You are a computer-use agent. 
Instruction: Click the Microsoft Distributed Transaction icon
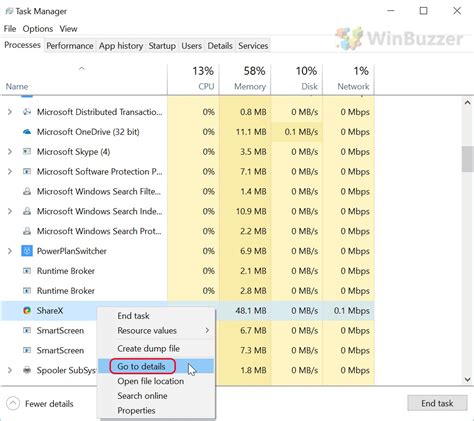pyautogui.click(x=27, y=112)
